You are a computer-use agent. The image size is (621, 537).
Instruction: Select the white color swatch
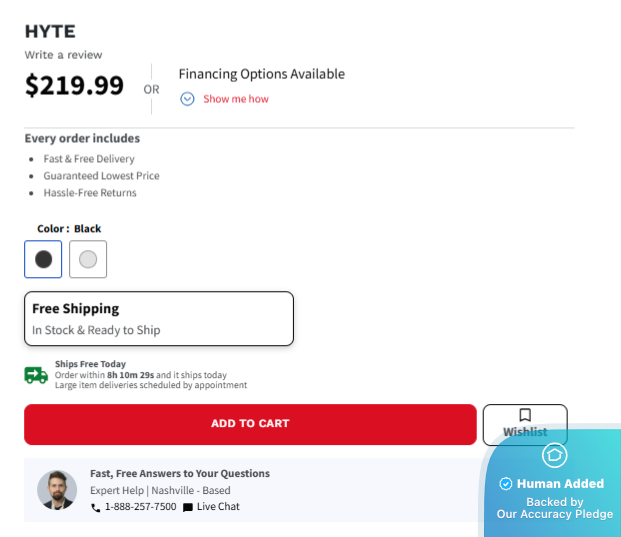click(x=88, y=259)
